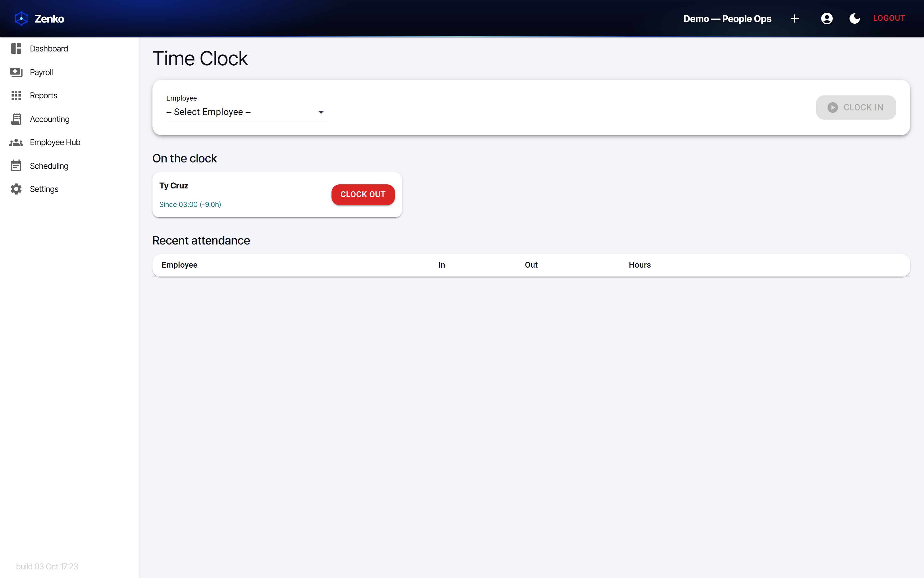Click the Employee Hub people icon
Screen dimensions: 924x578
coord(16,142)
